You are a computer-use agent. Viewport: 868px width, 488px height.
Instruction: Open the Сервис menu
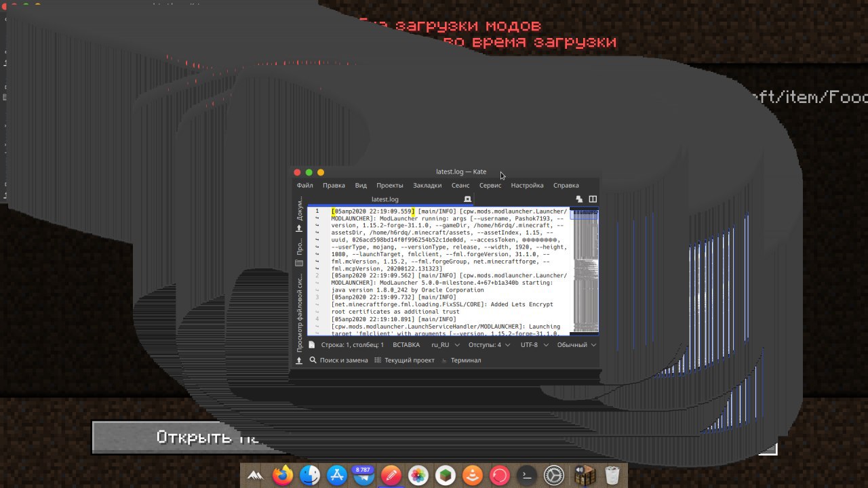pos(490,185)
